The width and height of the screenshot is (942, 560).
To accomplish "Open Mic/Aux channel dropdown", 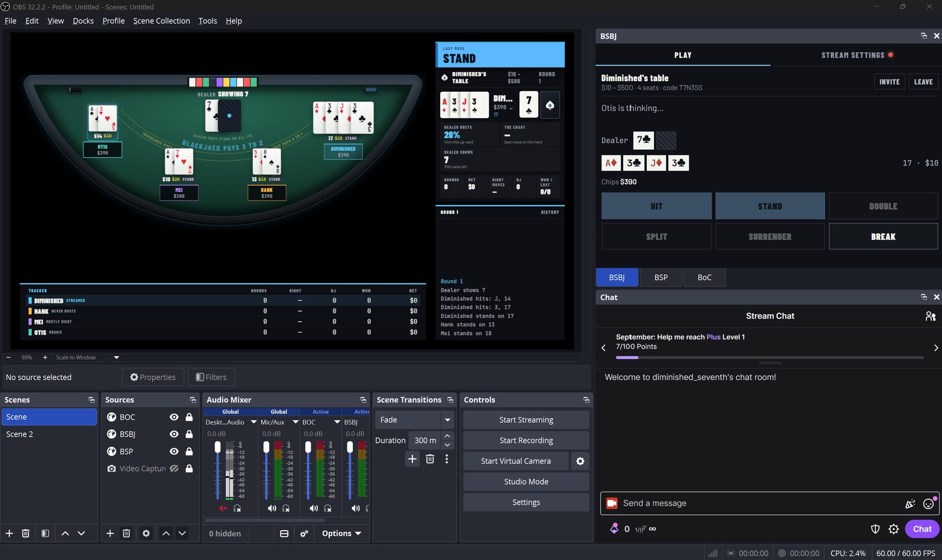I will [296, 422].
